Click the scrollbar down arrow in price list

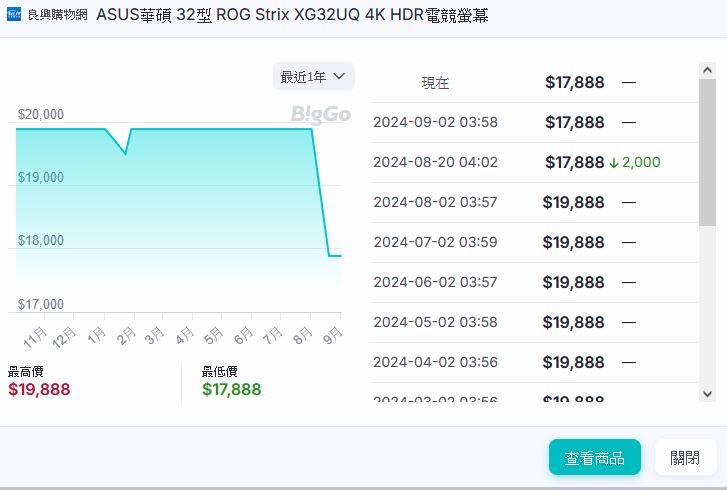coord(707,394)
